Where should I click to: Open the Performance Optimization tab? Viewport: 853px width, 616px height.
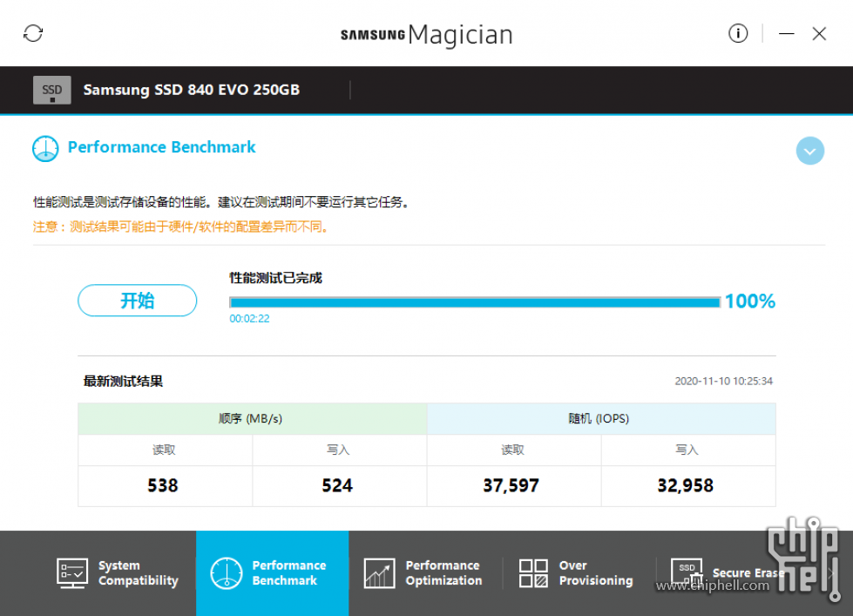[x=424, y=573]
